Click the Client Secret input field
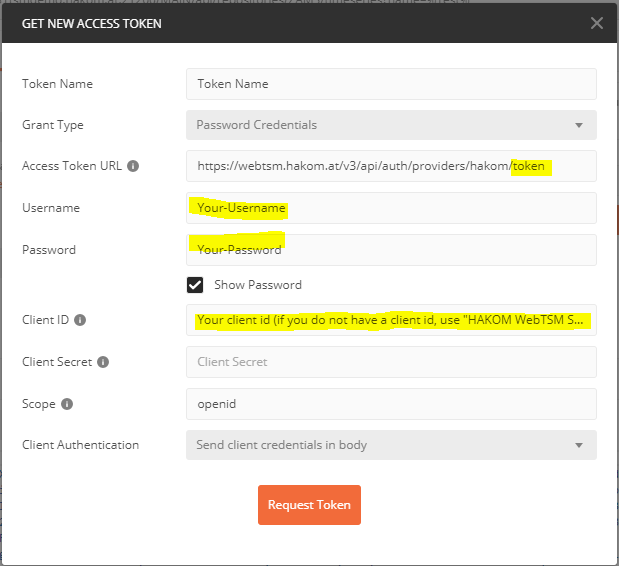This screenshot has width=619, height=566. coord(391,362)
